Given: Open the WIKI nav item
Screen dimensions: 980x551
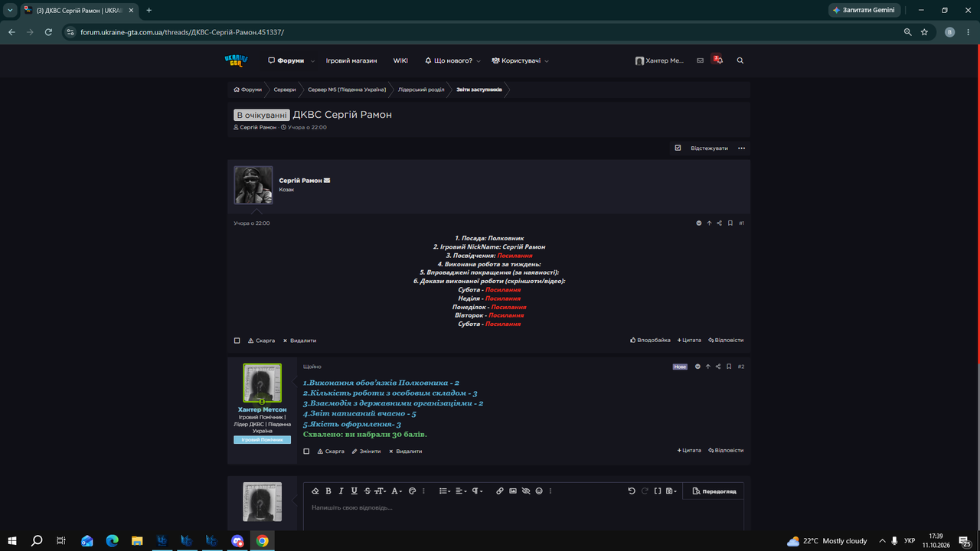Looking at the screenshot, I should (400, 60).
